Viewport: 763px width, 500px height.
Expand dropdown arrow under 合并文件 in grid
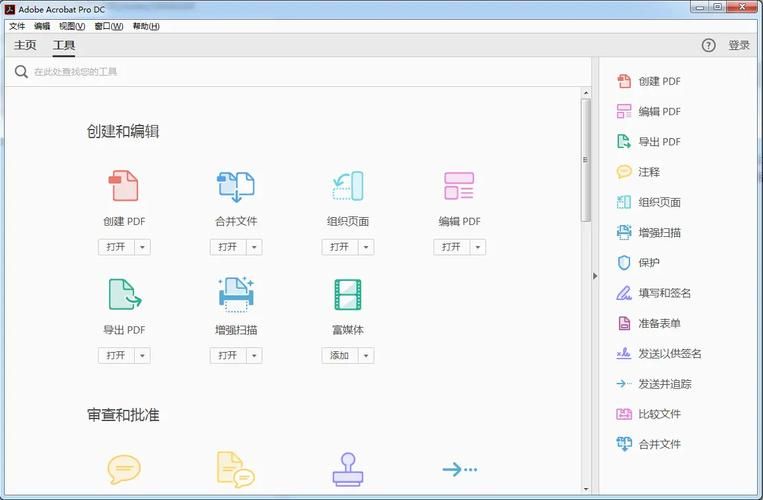254,247
